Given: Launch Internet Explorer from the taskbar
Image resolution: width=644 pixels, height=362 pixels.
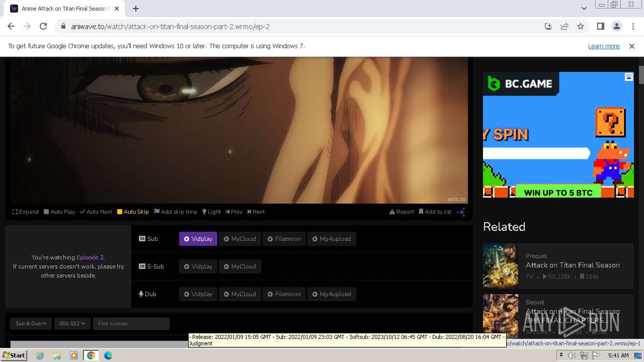Looking at the screenshot, I should (40, 355).
